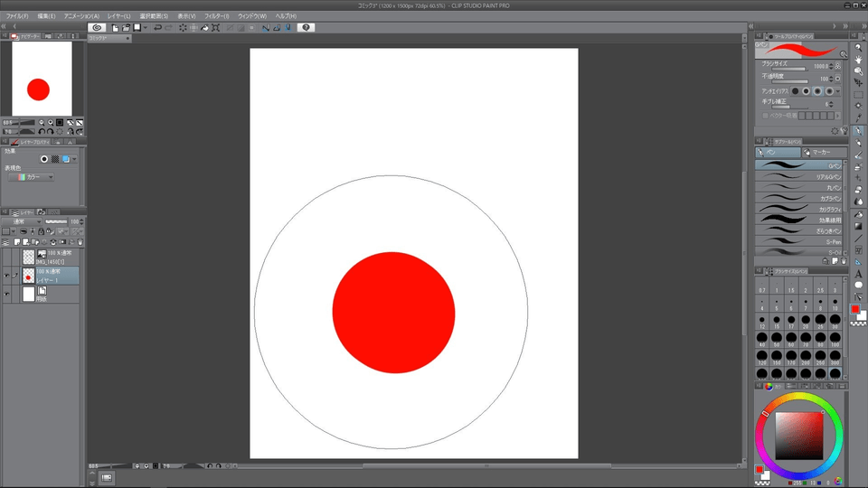The height and width of the screenshot is (488, 868).
Task: Click the brush size slider bar
Action: coord(787,70)
